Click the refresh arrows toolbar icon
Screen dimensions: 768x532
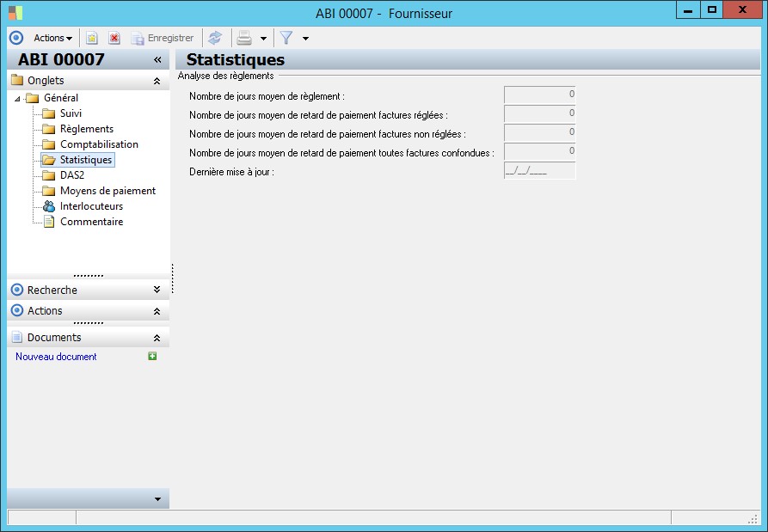(215, 38)
